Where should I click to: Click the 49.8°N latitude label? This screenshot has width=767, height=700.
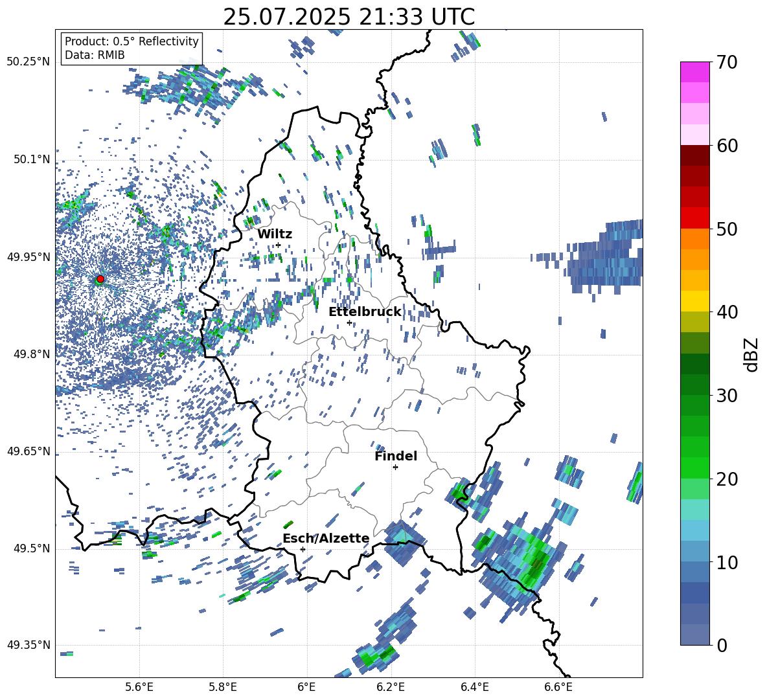click(x=31, y=354)
